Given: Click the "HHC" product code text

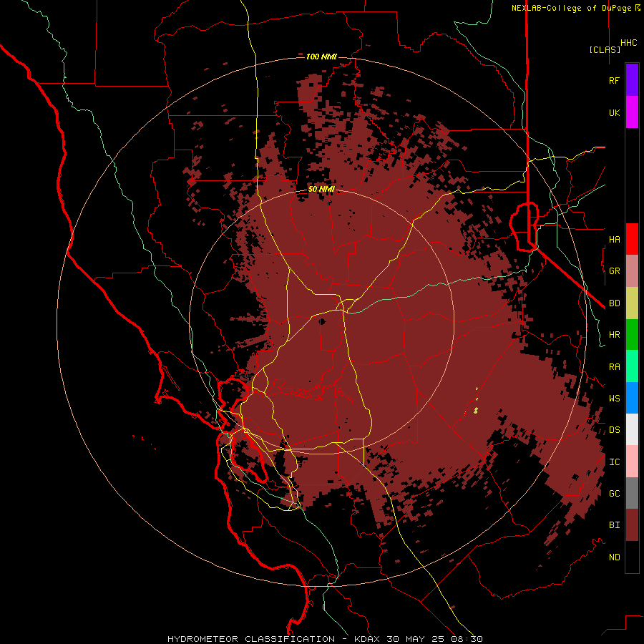Looking at the screenshot, I should [628, 43].
